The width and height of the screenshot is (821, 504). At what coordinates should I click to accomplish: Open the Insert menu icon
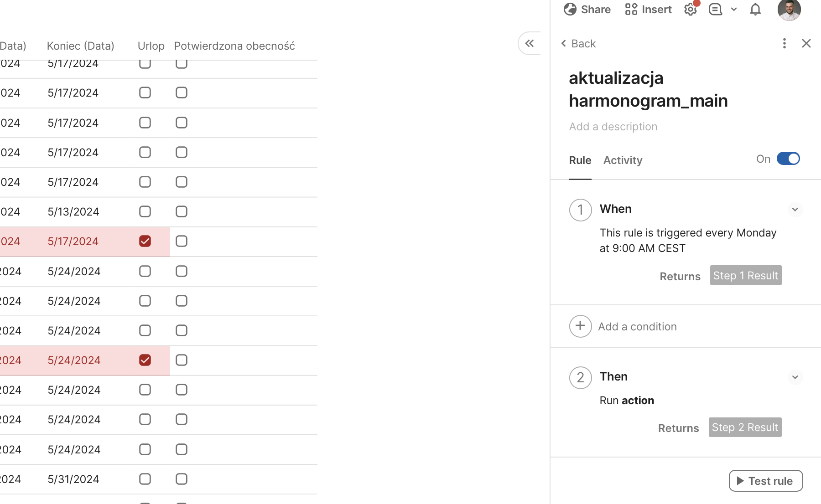[631, 9]
